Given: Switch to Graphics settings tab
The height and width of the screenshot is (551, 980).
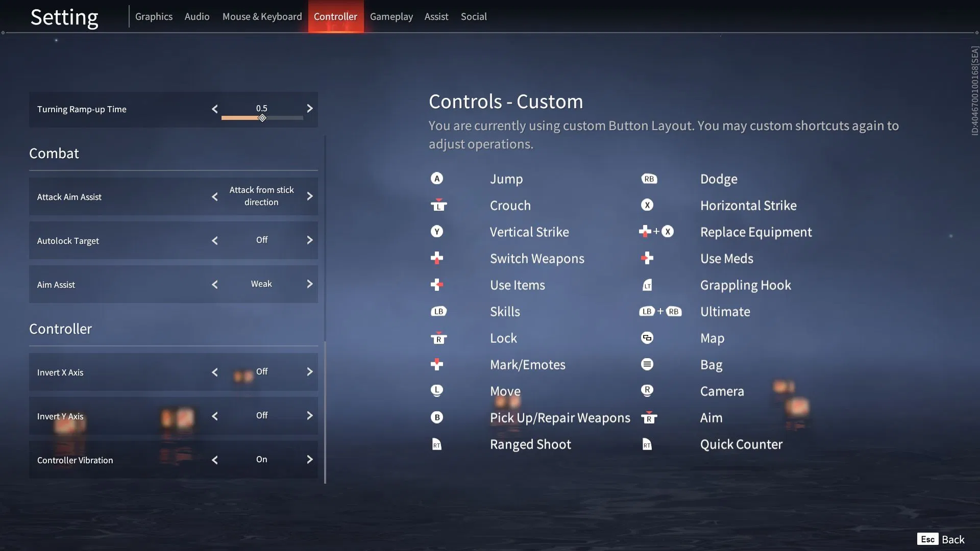Looking at the screenshot, I should [154, 15].
